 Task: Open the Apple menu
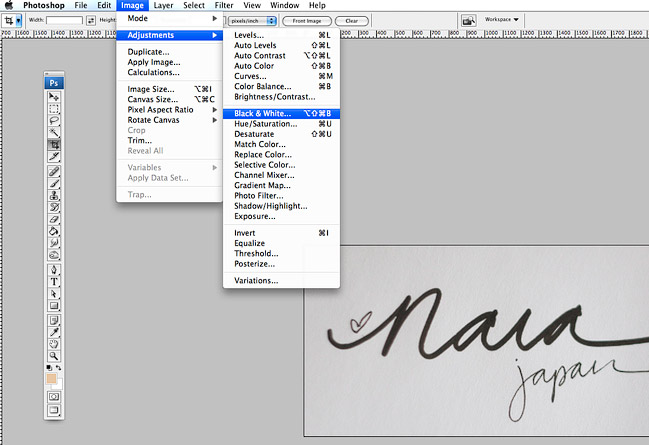pos(9,5)
